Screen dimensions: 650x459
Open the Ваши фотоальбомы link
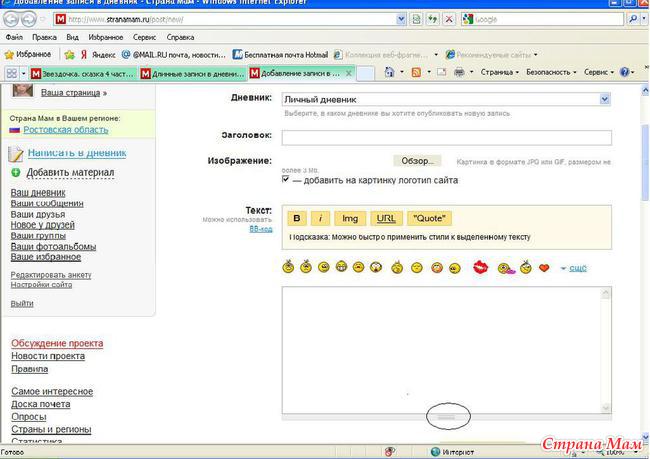53,247
